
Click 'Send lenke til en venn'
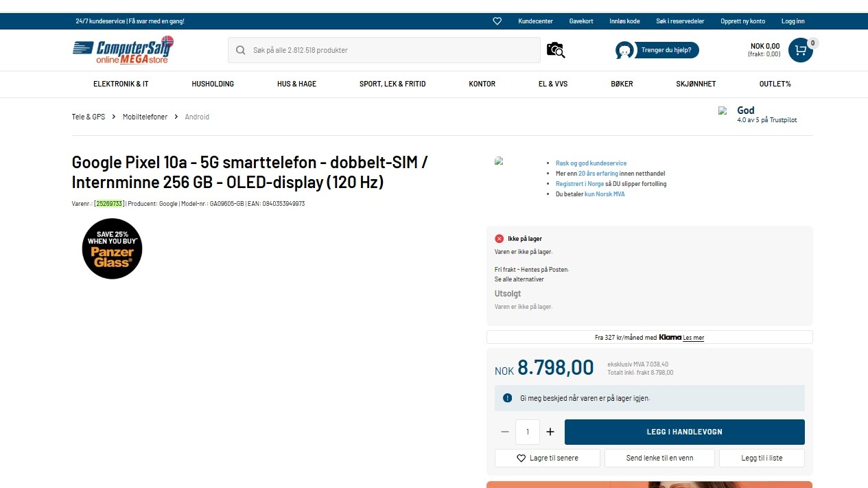[659, 458]
